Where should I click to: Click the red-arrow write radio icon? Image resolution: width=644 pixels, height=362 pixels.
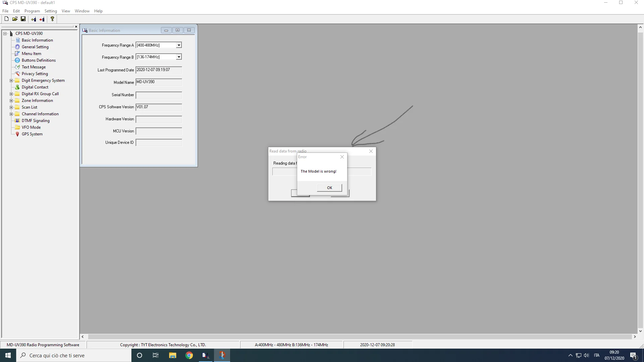(x=42, y=19)
